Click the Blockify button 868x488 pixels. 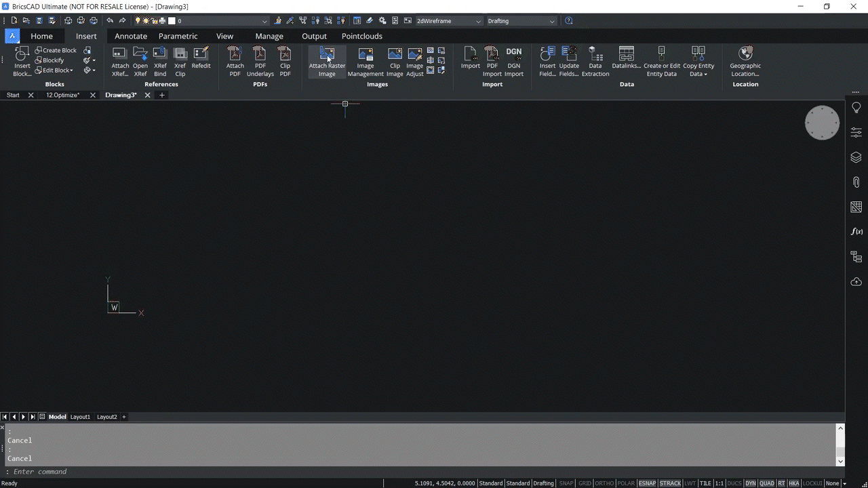coord(49,60)
